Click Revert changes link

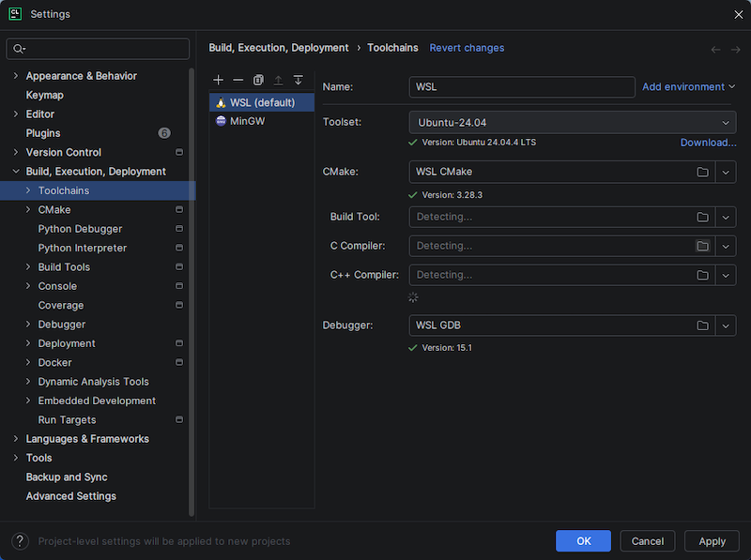coord(467,48)
